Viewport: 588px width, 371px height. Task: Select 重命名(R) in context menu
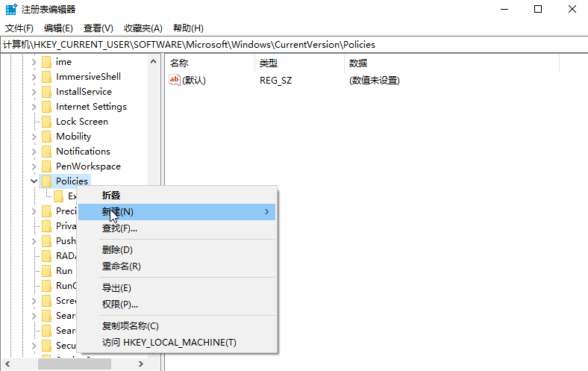point(121,266)
